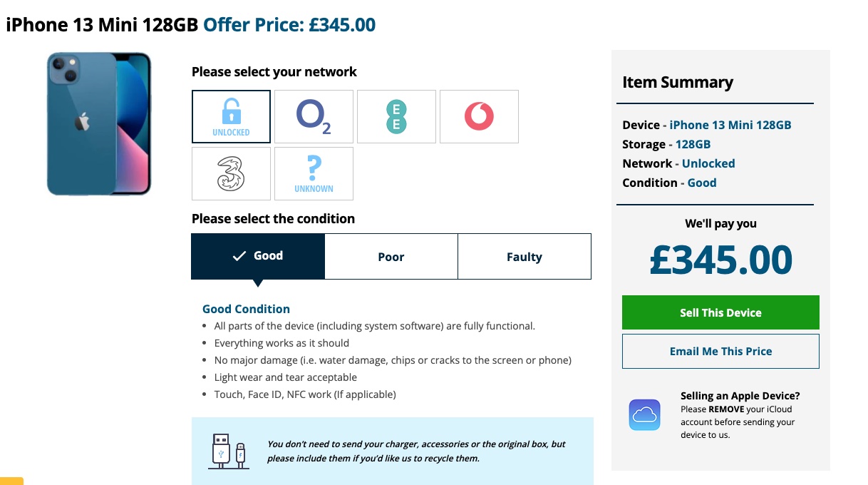Choose the O2 network logo
The width and height of the screenshot is (868, 485).
[x=314, y=116]
